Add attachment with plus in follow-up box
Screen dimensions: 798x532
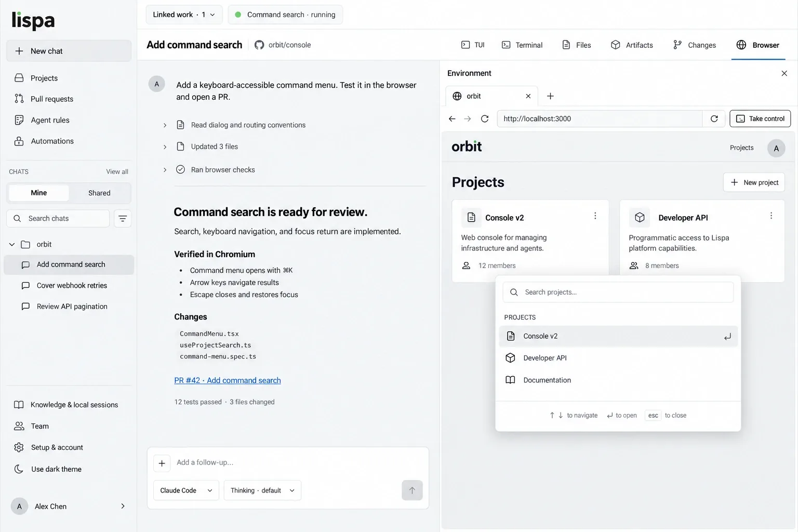coord(162,463)
